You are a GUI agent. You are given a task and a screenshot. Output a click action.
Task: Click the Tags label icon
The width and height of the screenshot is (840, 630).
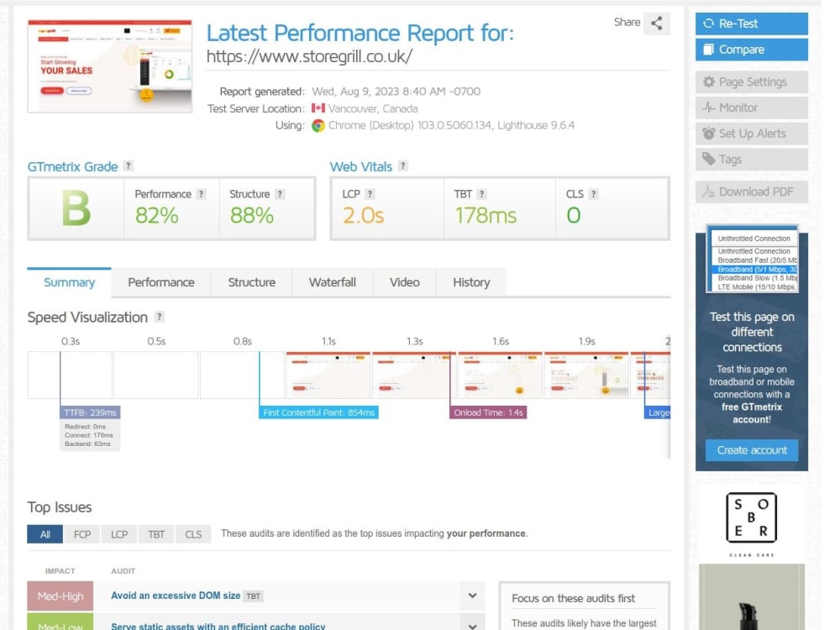(708, 159)
